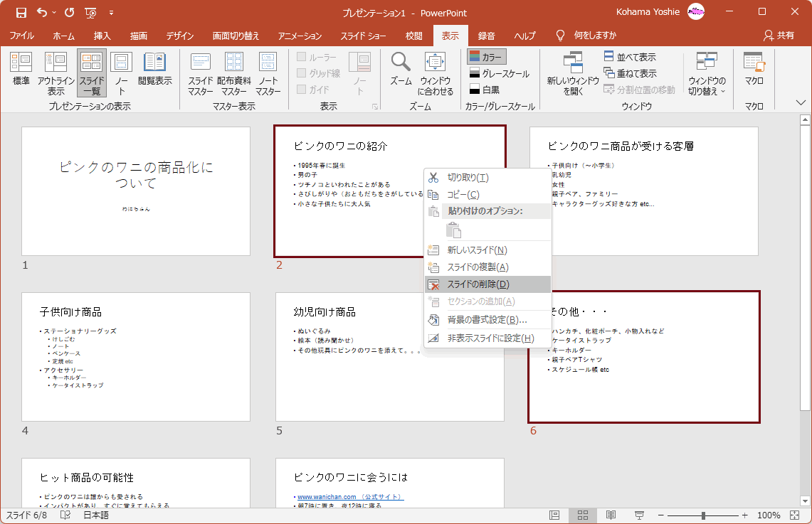Open the ズーム (Zoom) dialog
This screenshot has height=524, width=812.
click(x=401, y=69)
